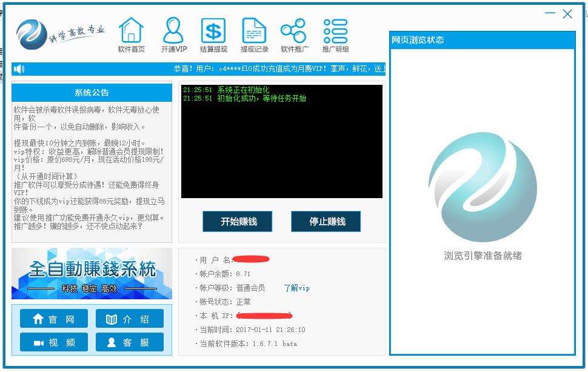Click 开始赚钱 start earning button

[x=236, y=221]
